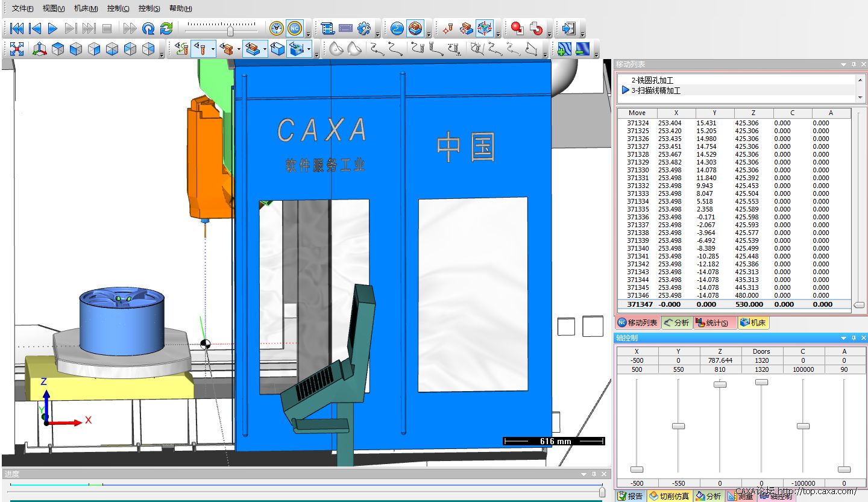This screenshot has height=502, width=868.
Task: Open dropdown beside stock visibility icon
Action: point(265,49)
